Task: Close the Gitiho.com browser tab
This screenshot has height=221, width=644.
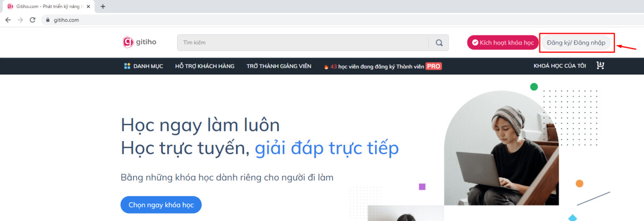Action: click(x=90, y=6)
